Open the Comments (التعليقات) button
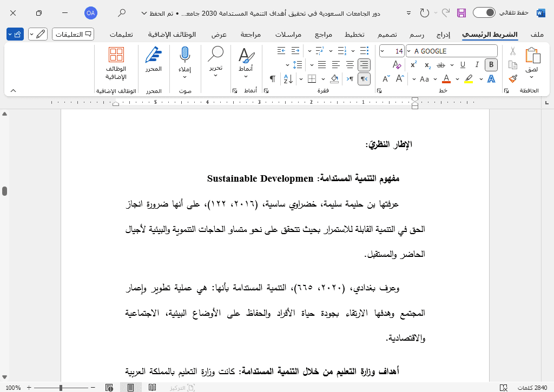The width and height of the screenshot is (554, 392). coord(73,34)
